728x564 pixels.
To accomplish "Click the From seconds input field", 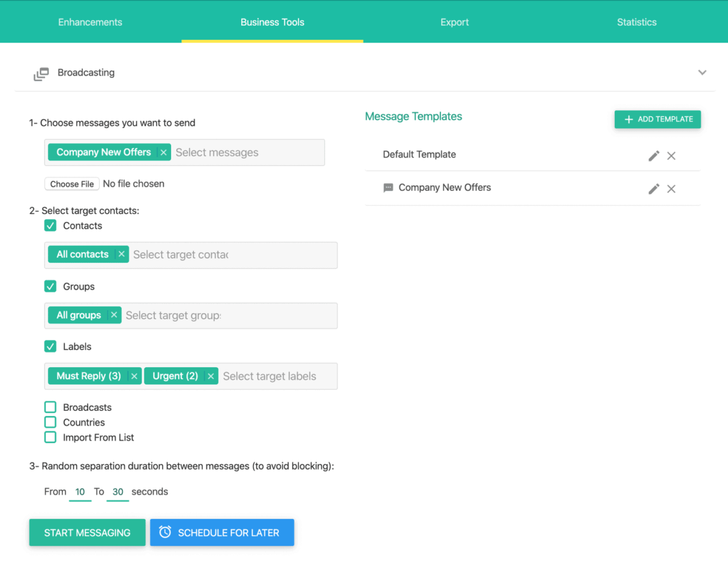I will tap(80, 492).
